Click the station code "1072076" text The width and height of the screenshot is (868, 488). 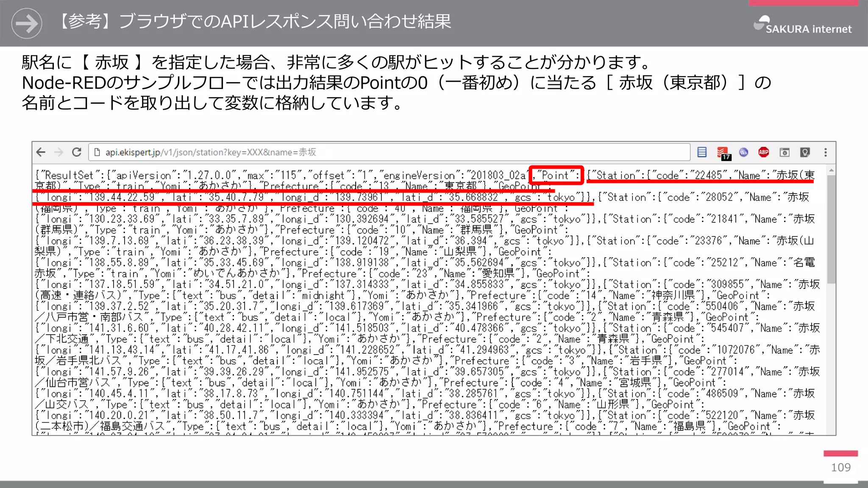(x=739, y=350)
